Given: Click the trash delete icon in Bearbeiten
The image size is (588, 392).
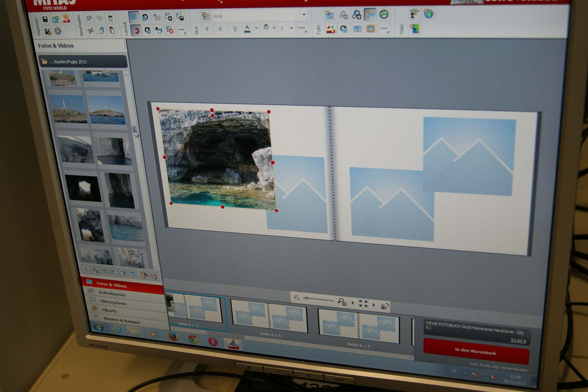Looking at the screenshot, I should click(111, 18).
